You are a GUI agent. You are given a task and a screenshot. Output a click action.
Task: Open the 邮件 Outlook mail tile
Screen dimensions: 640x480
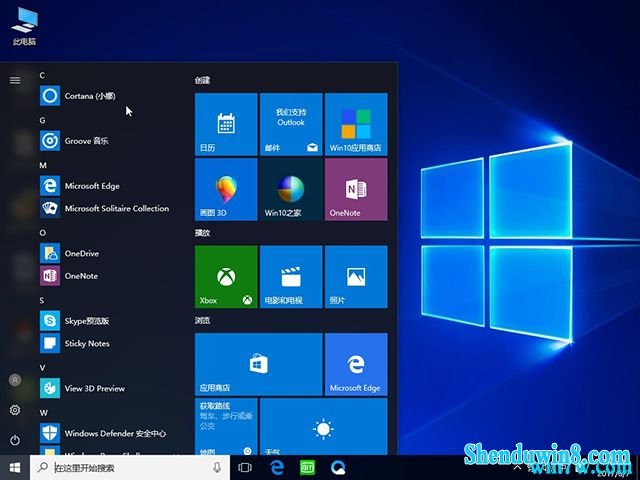pos(291,124)
